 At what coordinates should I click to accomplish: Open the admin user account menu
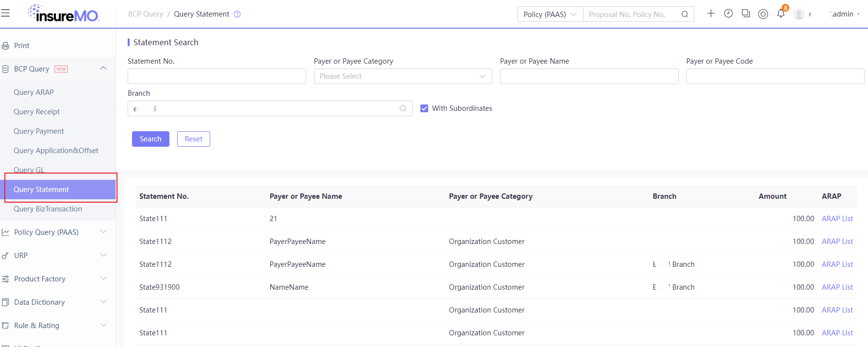[842, 14]
